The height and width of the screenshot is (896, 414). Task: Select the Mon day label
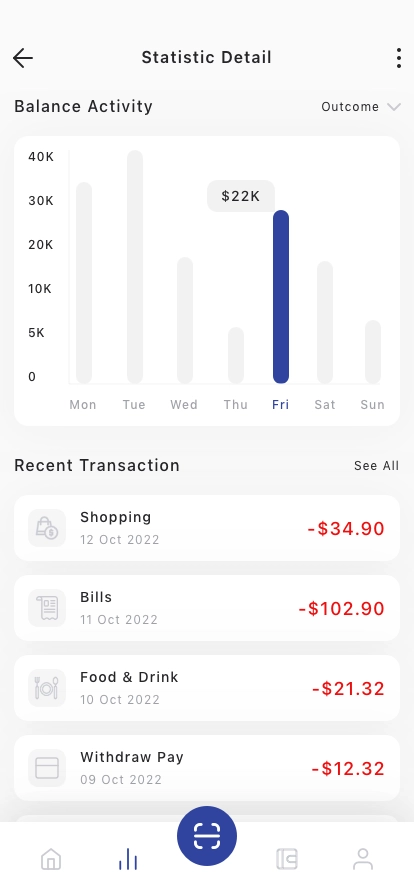[x=83, y=405]
